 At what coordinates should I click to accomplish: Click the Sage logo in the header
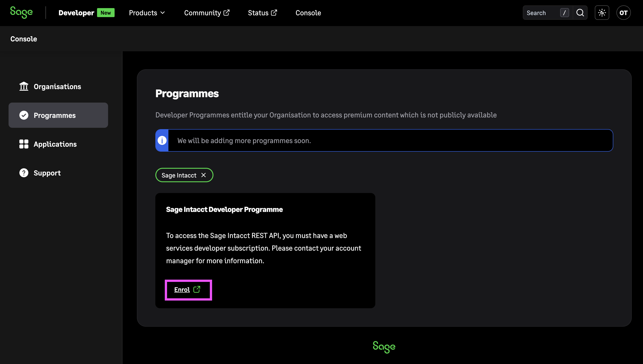click(x=21, y=13)
